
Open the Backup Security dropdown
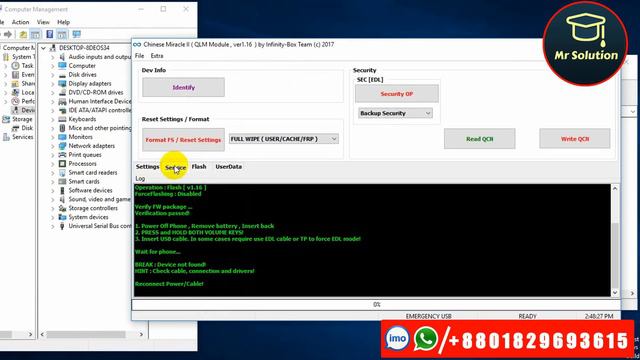pos(395,113)
